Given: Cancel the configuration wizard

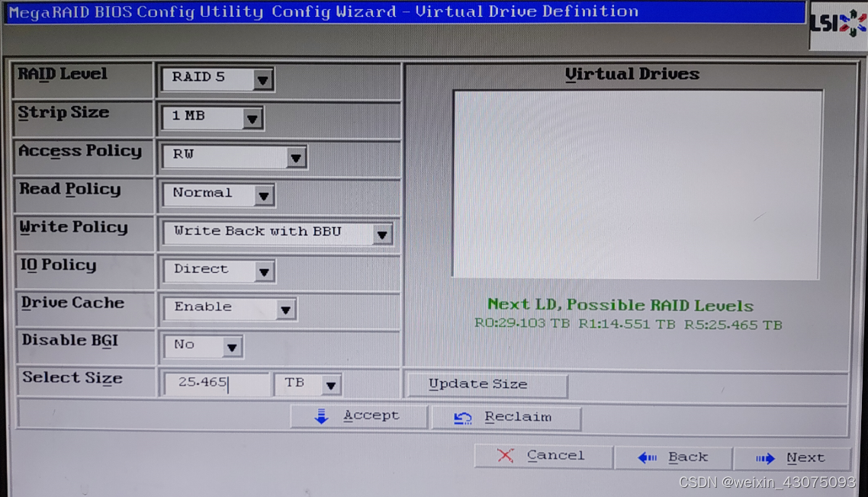Looking at the screenshot, I should [543, 456].
